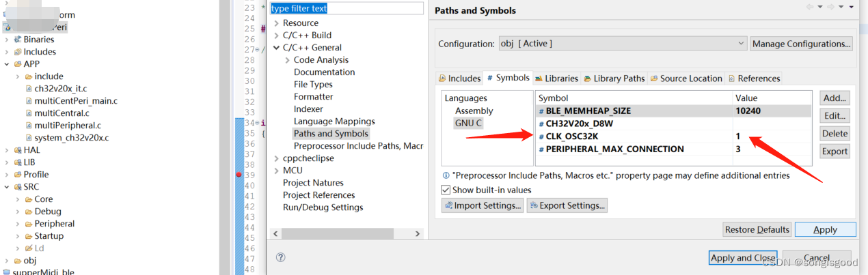Click the type filter text field
The height and width of the screenshot is (275, 868).
[347, 8]
